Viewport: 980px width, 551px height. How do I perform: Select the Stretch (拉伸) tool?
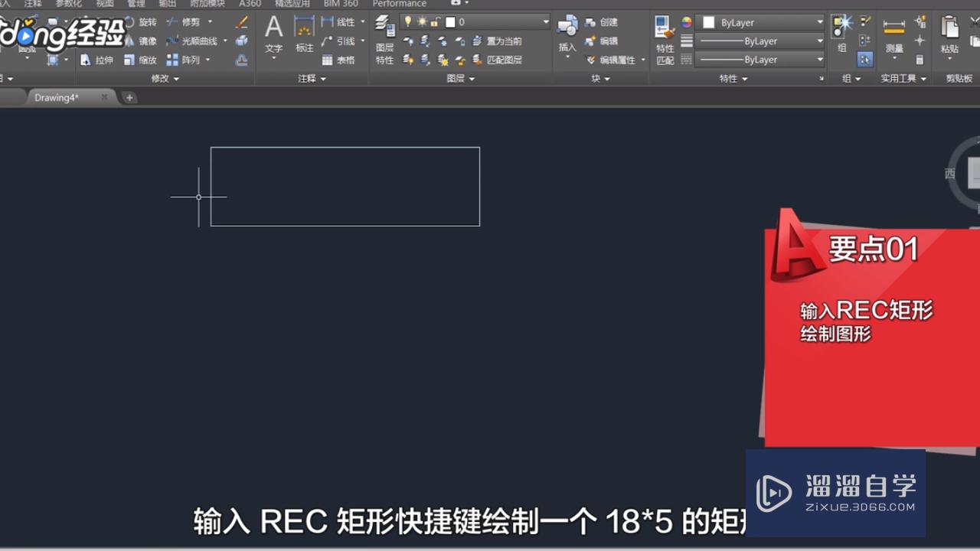[103, 60]
